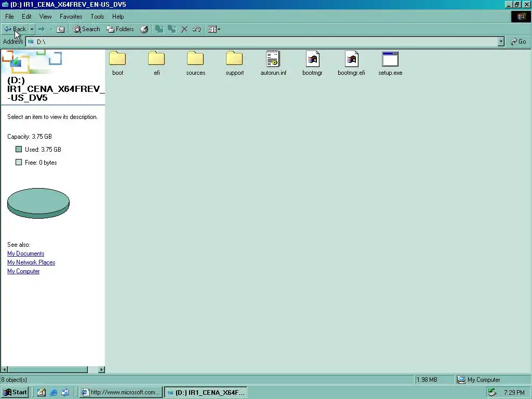
Task: Click the Free: 0 bytes legend swatch
Action: point(19,162)
